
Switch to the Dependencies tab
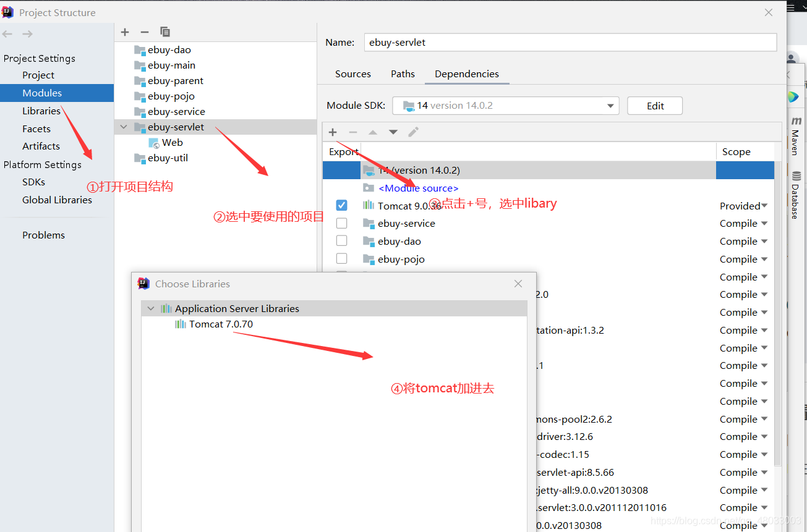tap(467, 74)
